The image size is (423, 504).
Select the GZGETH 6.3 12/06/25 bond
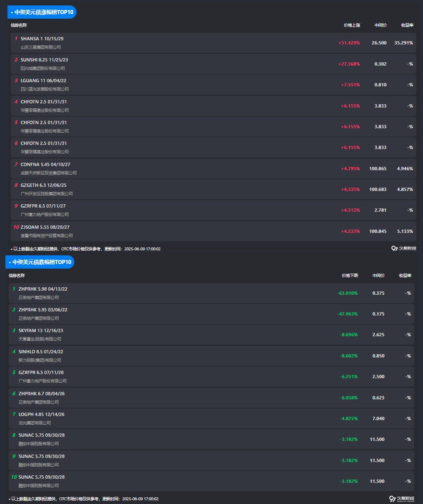click(214, 189)
